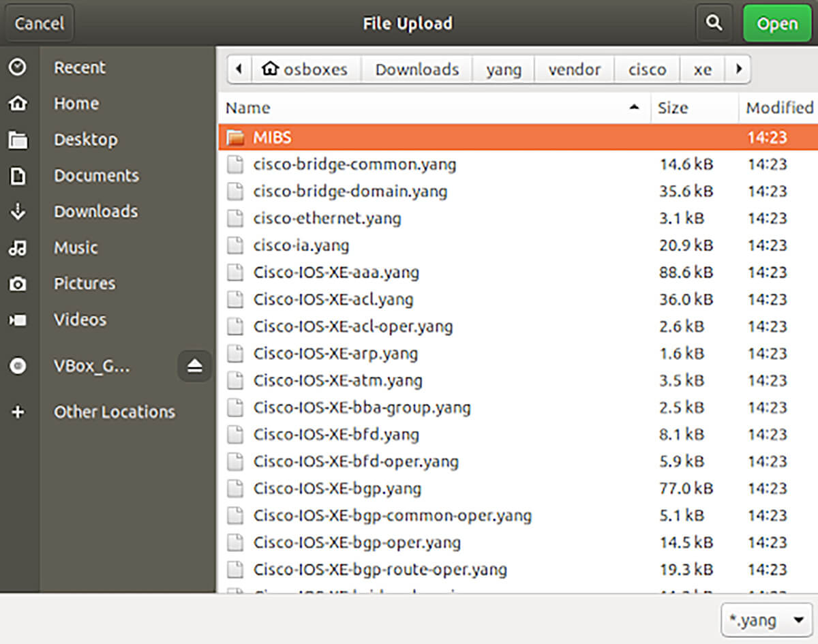The height and width of the screenshot is (644, 818).
Task: Click the file icon for cisco-bridge-domain.yang
Action: click(x=235, y=191)
